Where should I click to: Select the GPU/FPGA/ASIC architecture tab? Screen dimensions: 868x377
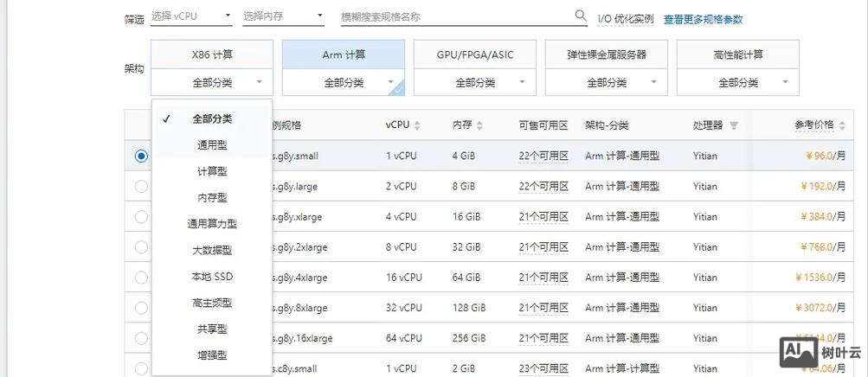pyautogui.click(x=475, y=54)
